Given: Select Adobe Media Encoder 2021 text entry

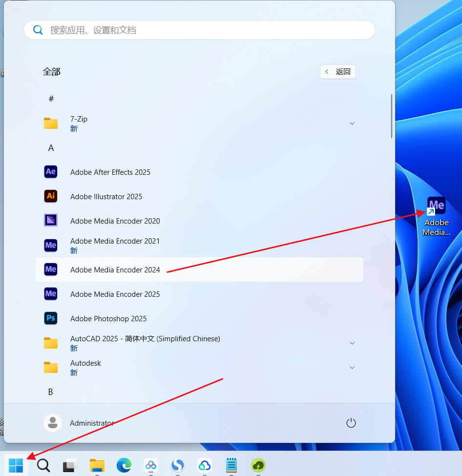Looking at the screenshot, I should tap(115, 241).
